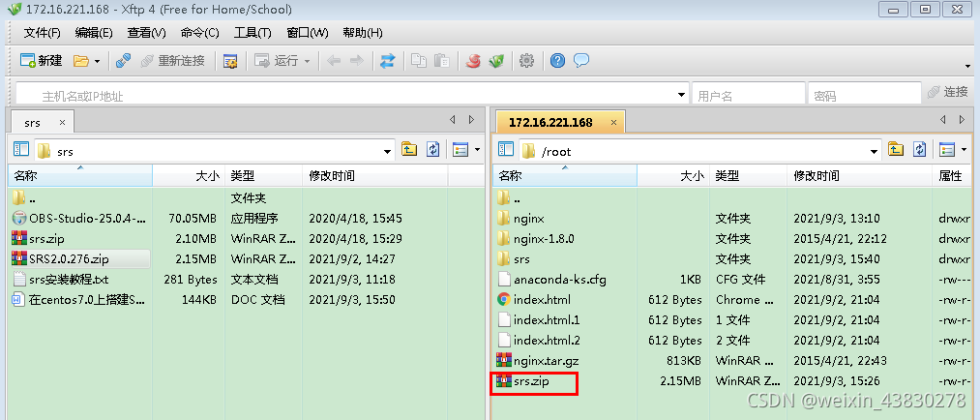Click the right transfer arrow icon
980x420 pixels.
pos(357,61)
